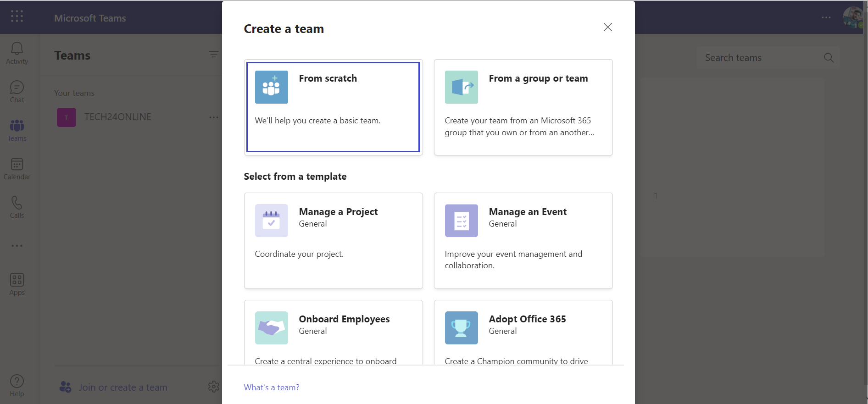Screen dimensions: 868x404
Task: Pick the Manage an Event template title
Action: [528, 212]
